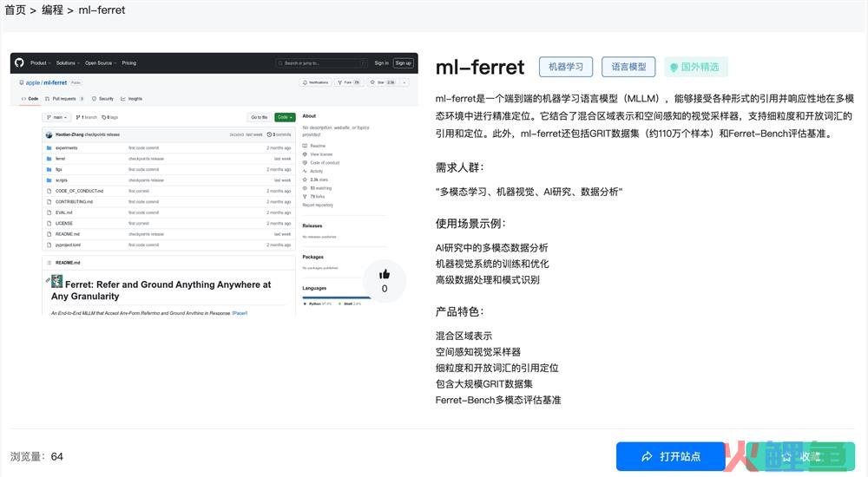Expand the Product menu in GitHub header
The image size is (868, 477).
(40, 63)
